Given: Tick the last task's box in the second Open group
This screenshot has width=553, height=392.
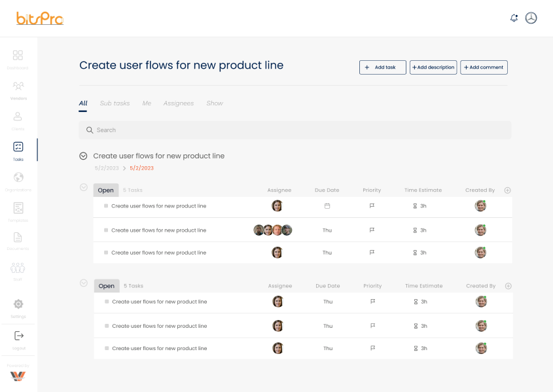Looking at the screenshot, I should click(x=107, y=348).
